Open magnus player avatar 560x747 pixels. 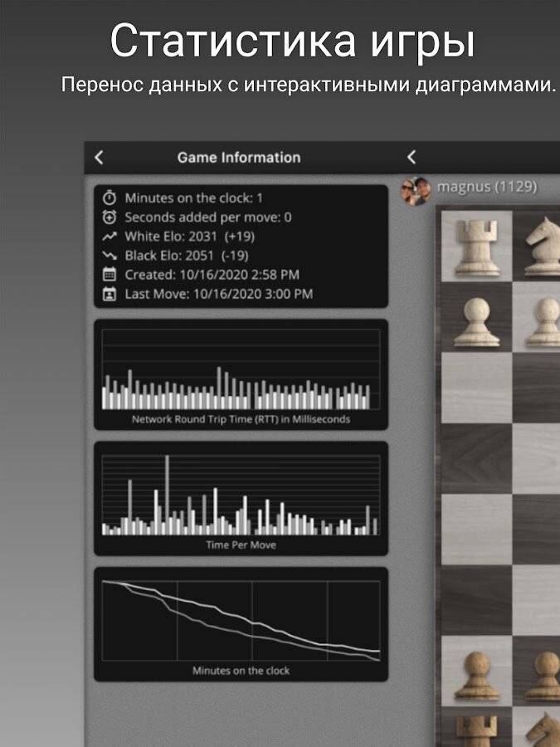416,189
